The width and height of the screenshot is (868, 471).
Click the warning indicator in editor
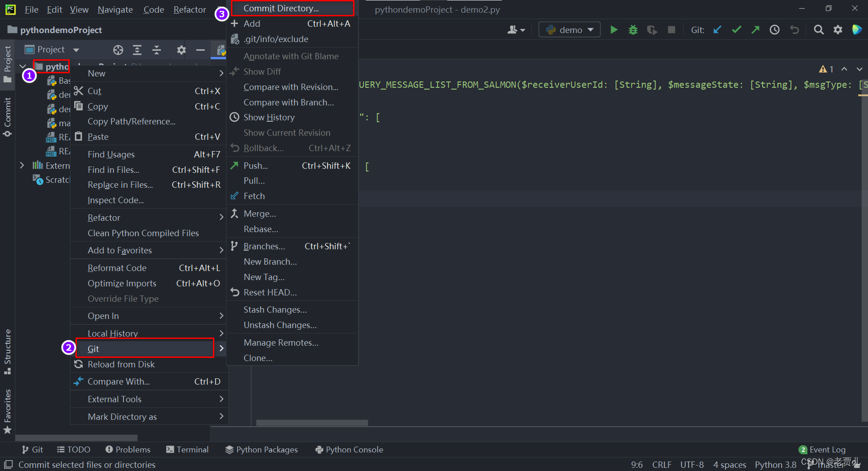click(826, 69)
